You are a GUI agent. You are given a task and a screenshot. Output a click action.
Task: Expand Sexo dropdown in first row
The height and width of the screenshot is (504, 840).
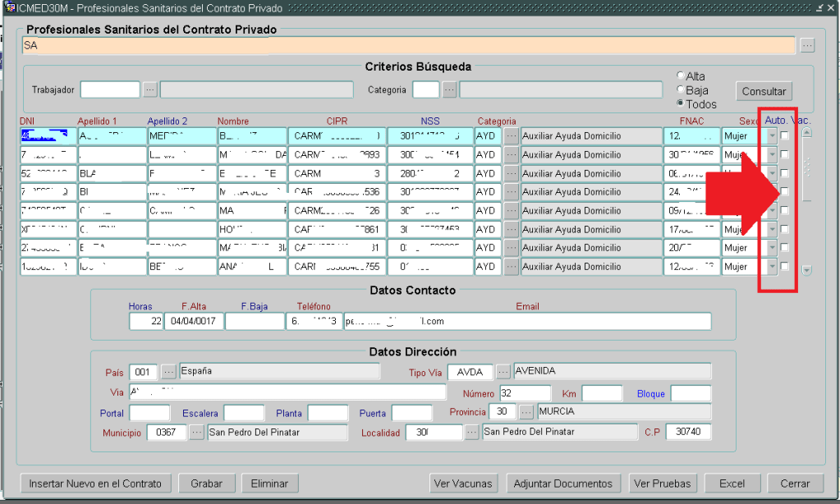click(x=771, y=135)
